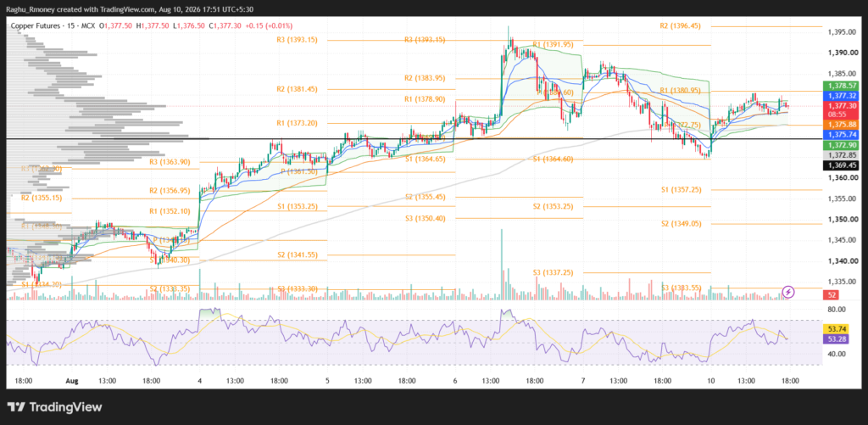Click the TradingView logo
Viewport: 868px width, 425px height.
[x=55, y=407]
